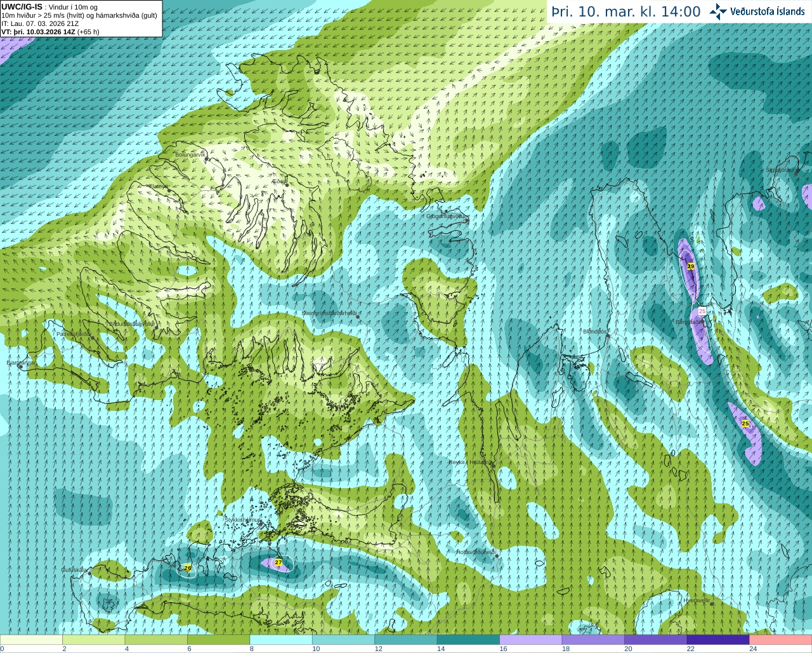Screen dimensions: 812x653
Task: Click the Blönduós station dot
Action: [x=608, y=336]
